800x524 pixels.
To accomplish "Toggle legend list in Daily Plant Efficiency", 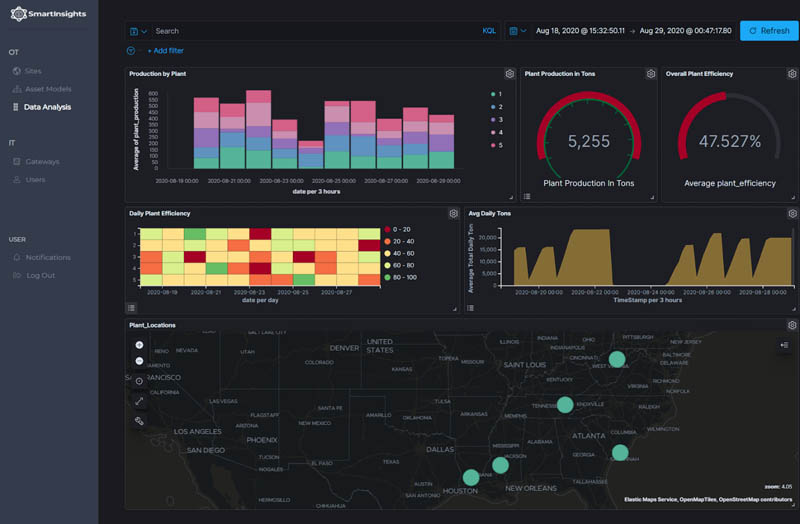I will 131,308.
